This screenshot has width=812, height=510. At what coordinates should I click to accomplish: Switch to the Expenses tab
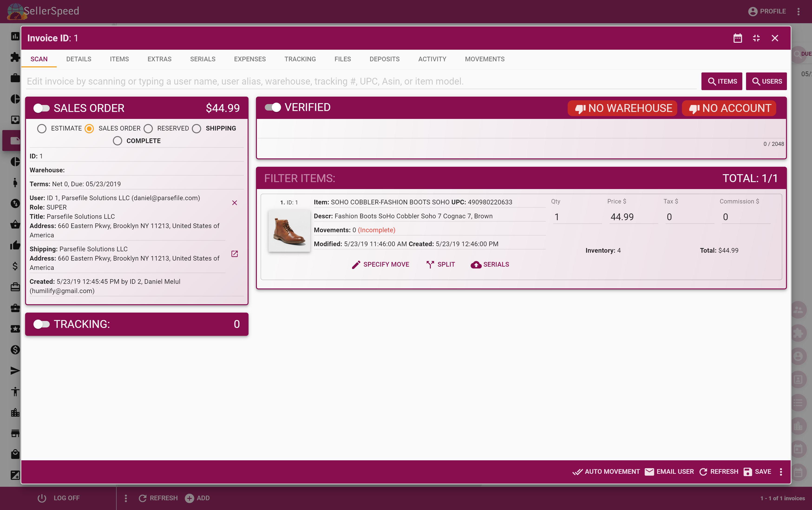click(x=249, y=59)
